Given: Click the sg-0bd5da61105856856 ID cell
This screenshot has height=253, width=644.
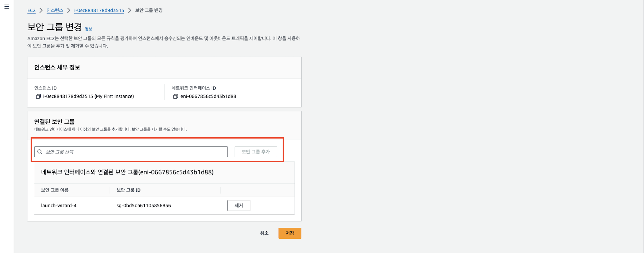Looking at the screenshot, I should 144,206.
